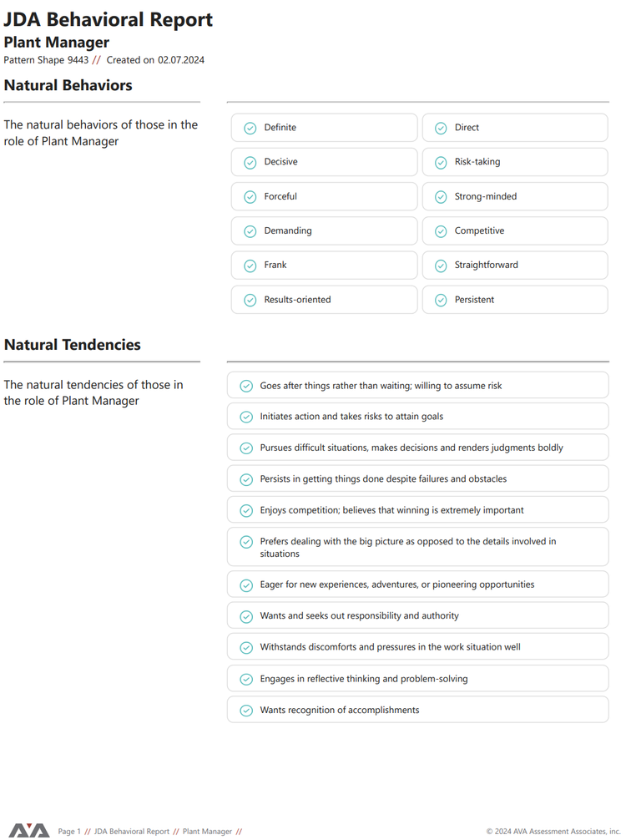Click the Natural Behaviors section heading
Image resolution: width=626 pixels, height=840 pixels.
(68, 85)
